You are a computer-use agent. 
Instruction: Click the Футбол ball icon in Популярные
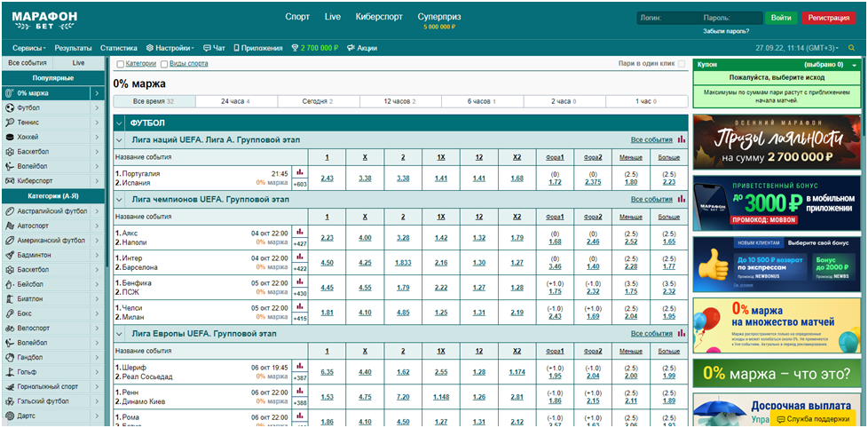click(9, 107)
